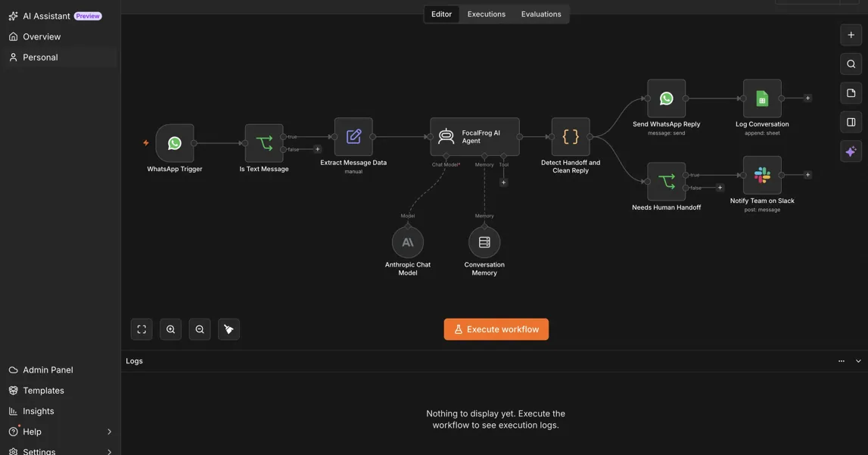Switch to the Editor tab
The width and height of the screenshot is (868, 455).
(x=441, y=14)
